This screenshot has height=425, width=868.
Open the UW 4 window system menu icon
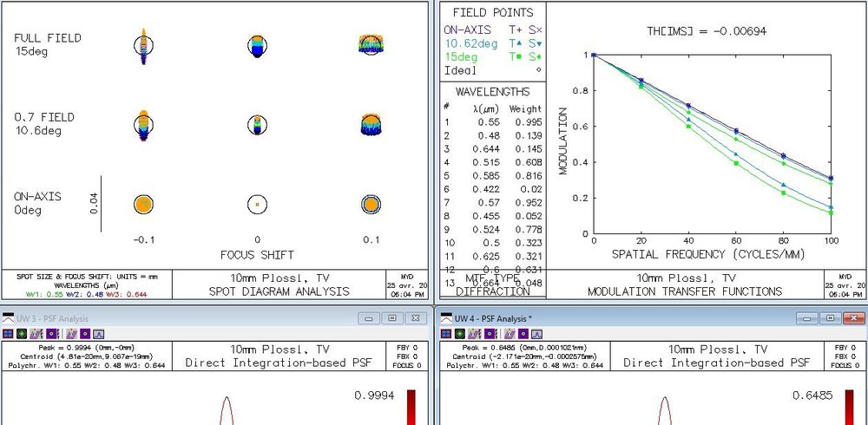(x=446, y=318)
